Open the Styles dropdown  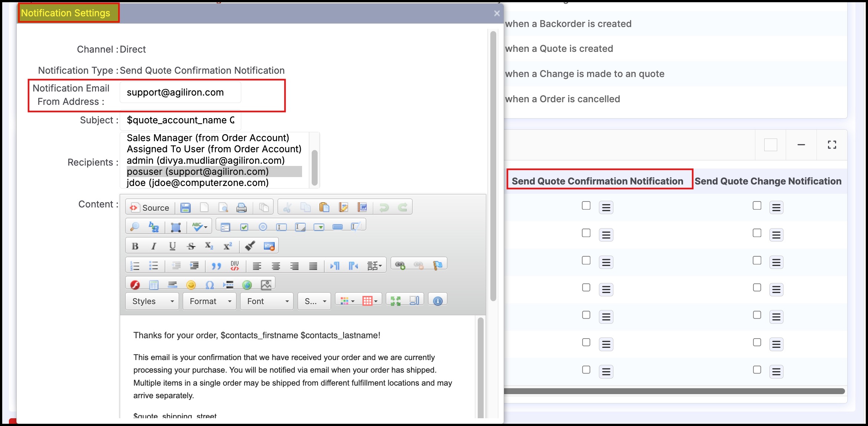point(152,301)
